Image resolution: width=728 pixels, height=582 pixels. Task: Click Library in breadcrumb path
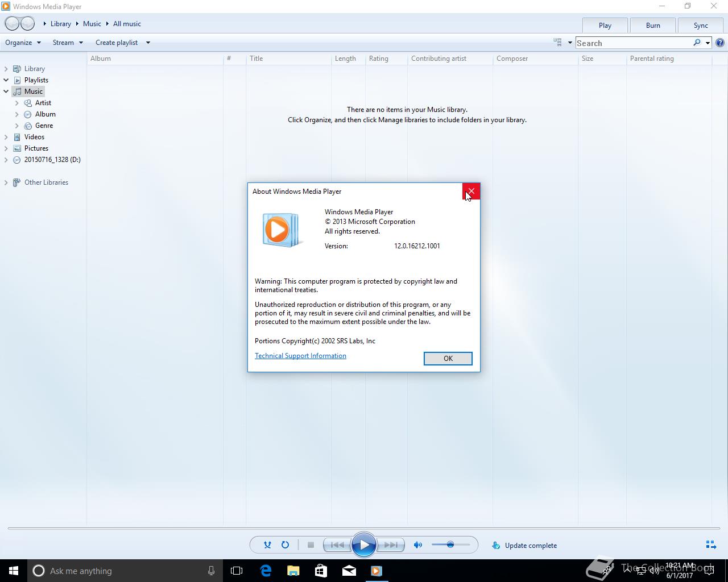61,24
